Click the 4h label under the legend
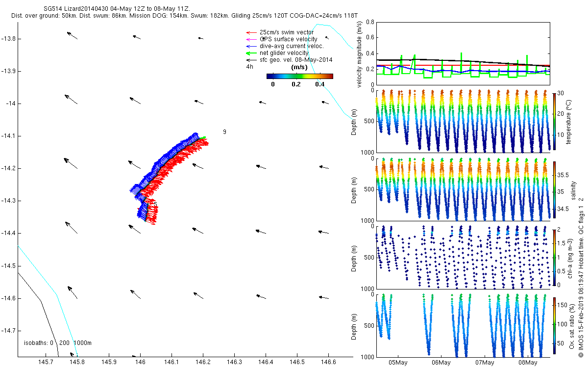Image resolution: width=588 pixels, height=368 pixels. (x=249, y=67)
